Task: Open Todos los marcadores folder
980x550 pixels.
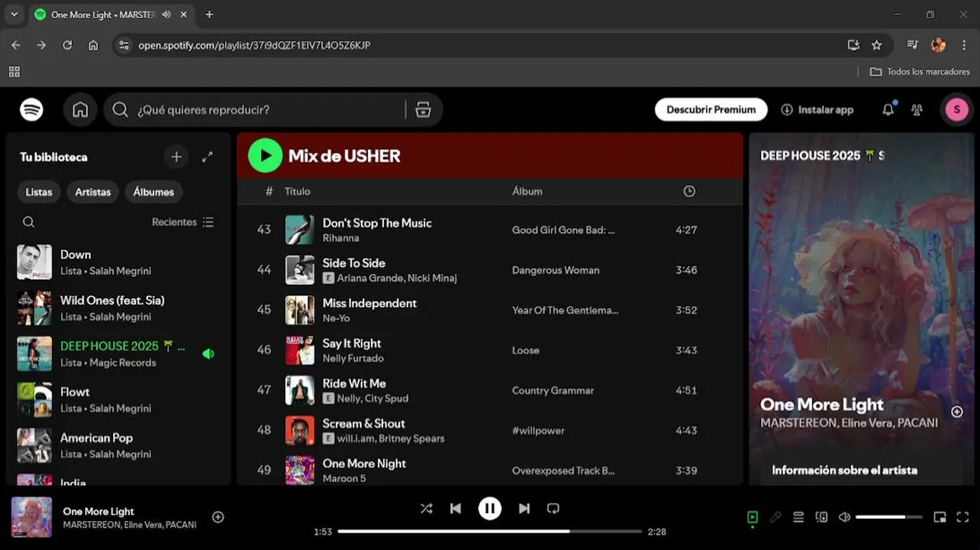Action: [x=920, y=72]
